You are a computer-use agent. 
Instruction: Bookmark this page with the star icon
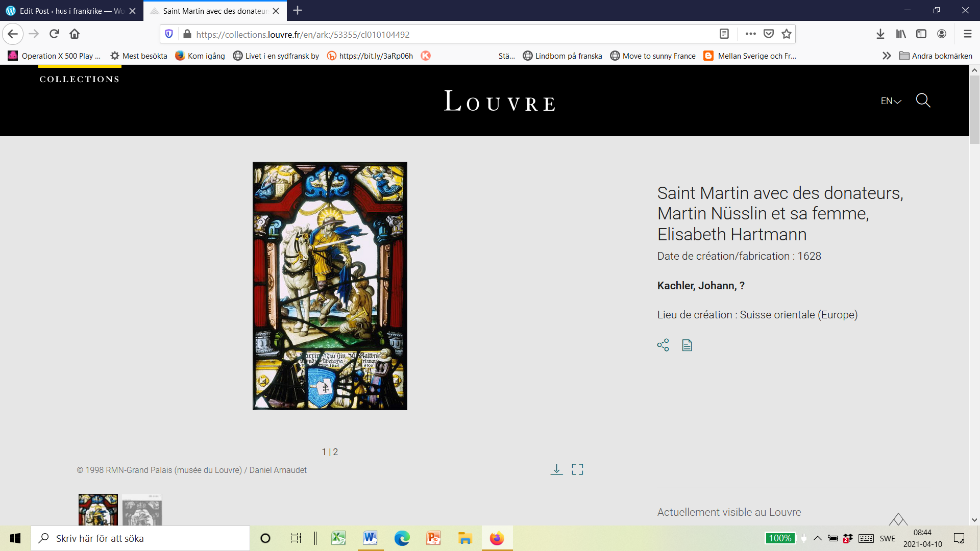[787, 34]
